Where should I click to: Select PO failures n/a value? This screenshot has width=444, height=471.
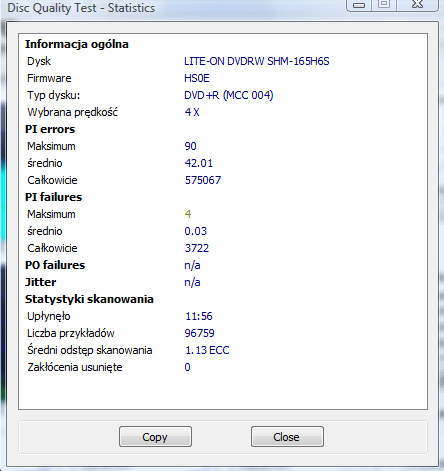click(192, 265)
